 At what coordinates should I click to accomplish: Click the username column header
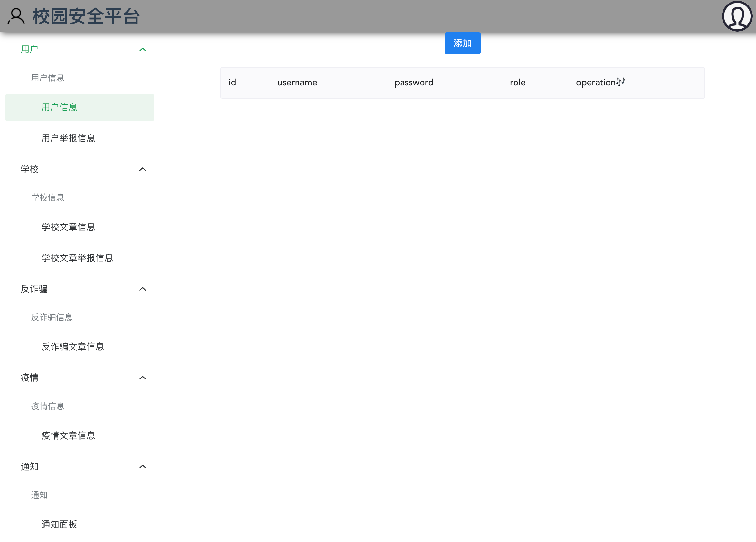[297, 83]
